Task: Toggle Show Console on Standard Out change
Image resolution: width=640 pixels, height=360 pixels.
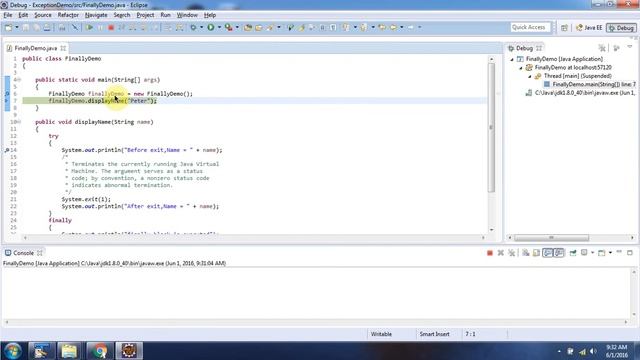Action: (x=548, y=253)
